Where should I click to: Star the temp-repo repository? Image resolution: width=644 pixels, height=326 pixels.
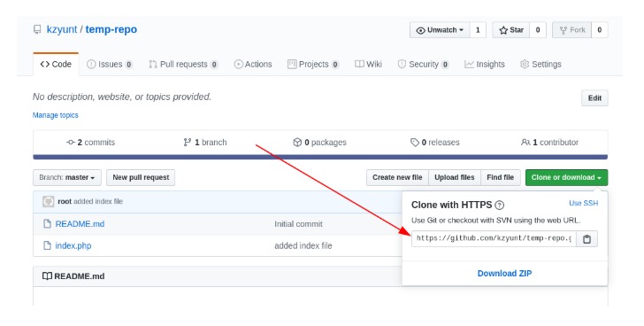pos(511,30)
